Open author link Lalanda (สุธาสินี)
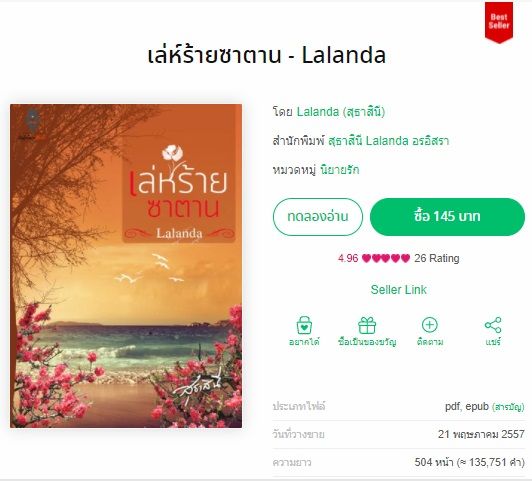The image size is (532, 481). click(x=341, y=112)
